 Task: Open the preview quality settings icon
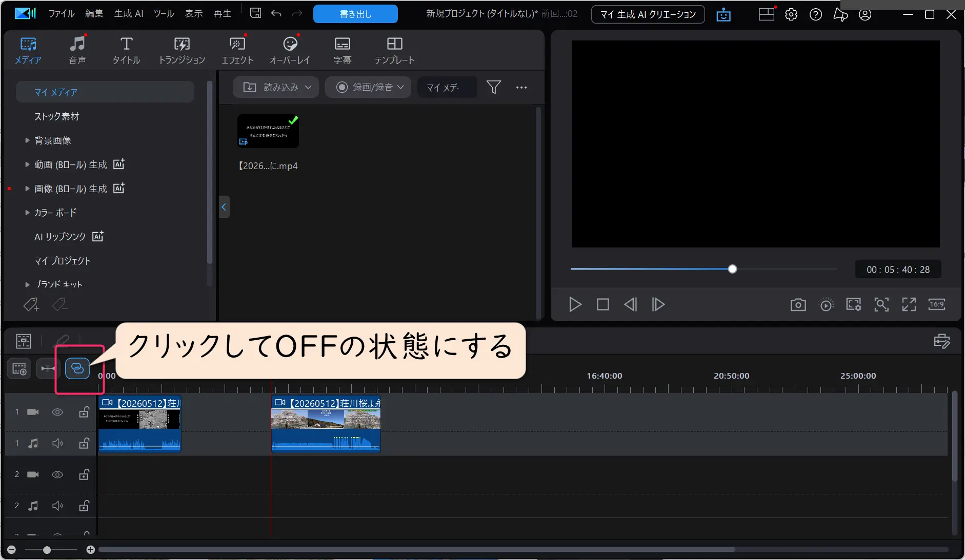pos(827,305)
